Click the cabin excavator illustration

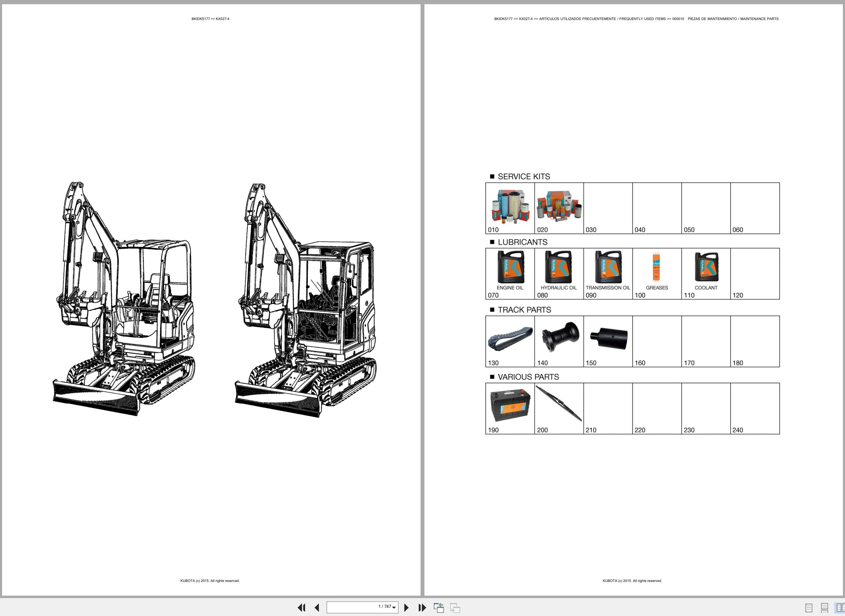(x=306, y=300)
